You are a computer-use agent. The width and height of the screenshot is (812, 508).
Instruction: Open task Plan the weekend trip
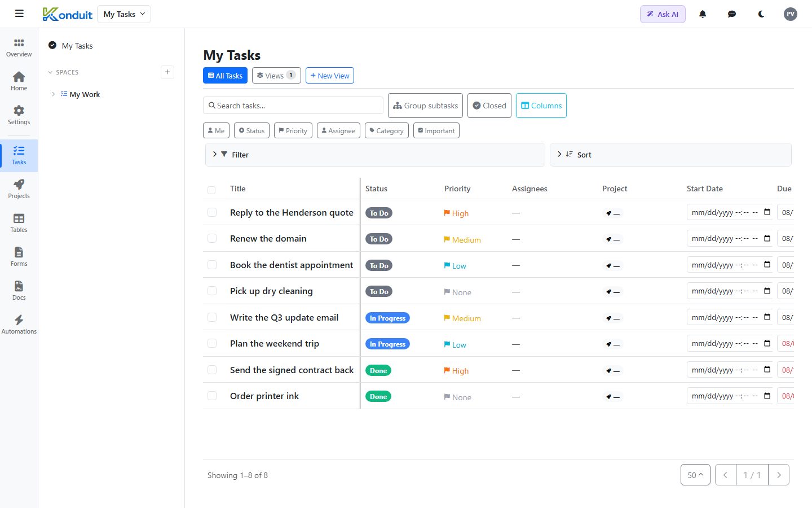click(275, 343)
